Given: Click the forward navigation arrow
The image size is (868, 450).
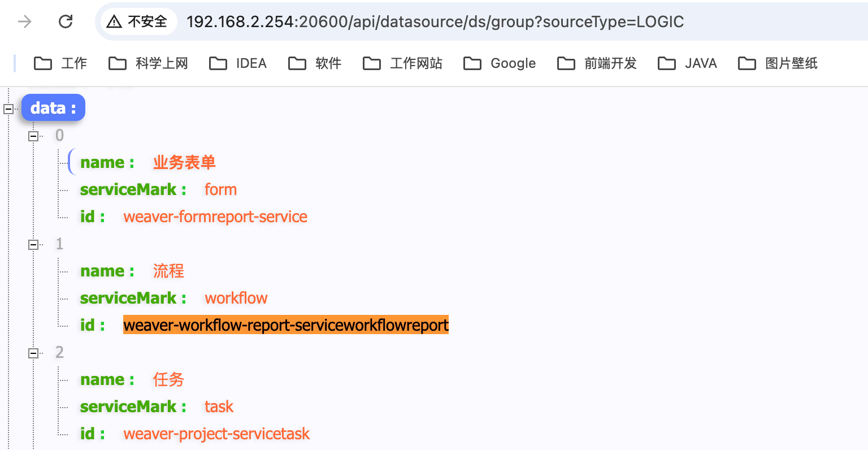Looking at the screenshot, I should coord(25,21).
